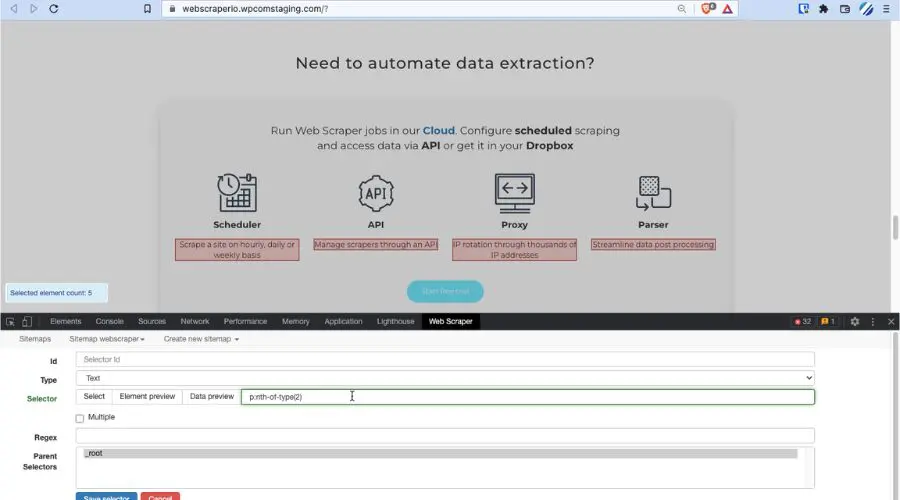Click the highlighted Scheduler description text
The image size is (900, 500).
[x=237, y=250]
